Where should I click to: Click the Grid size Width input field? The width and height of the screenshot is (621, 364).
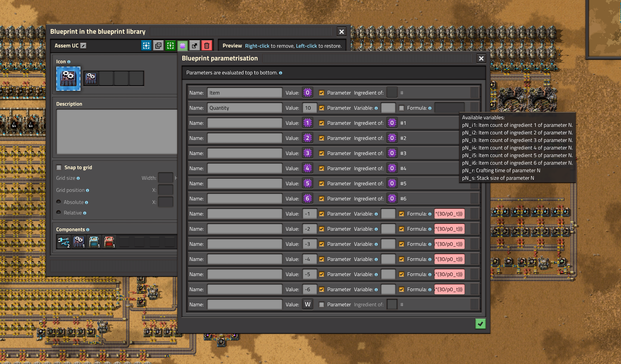(165, 178)
